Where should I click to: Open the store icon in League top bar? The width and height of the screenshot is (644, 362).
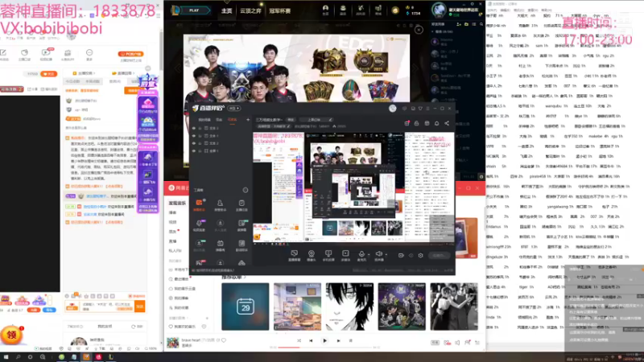[378, 10]
